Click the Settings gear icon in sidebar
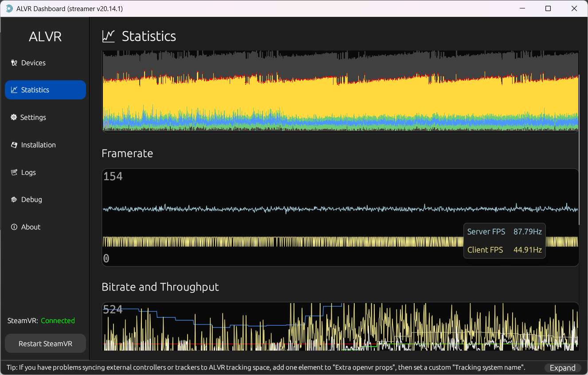The image size is (588, 375). [x=14, y=118]
